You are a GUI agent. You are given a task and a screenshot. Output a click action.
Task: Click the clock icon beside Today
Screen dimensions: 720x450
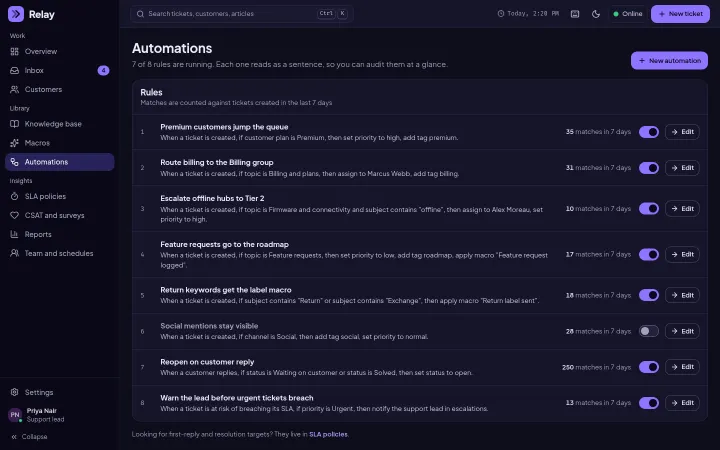[501, 14]
